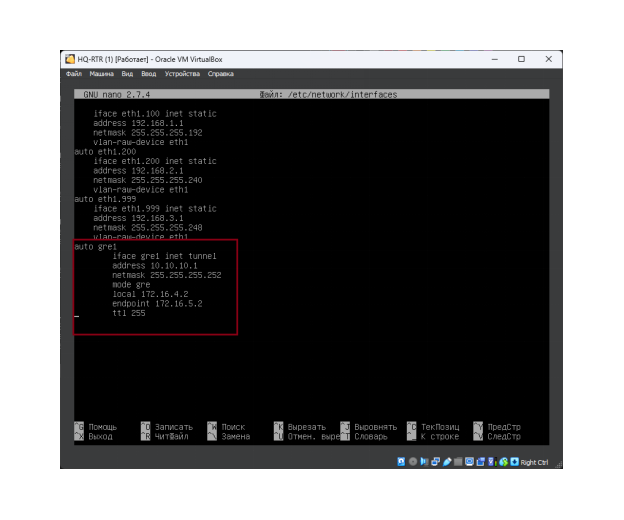This screenshot has width=624, height=520.
Task: Open the shared folders status icon
Action: point(458,462)
